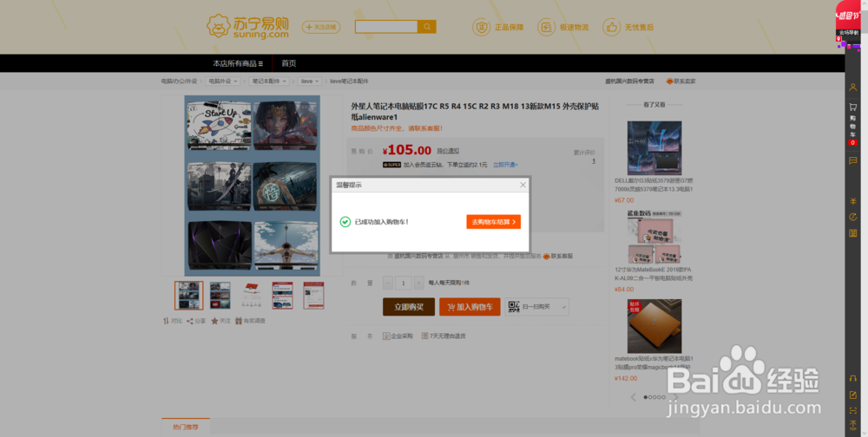Screen dimensions: 868x437
Task: Open the 12寸华为MateBookE recommended product image
Action: click(654, 238)
